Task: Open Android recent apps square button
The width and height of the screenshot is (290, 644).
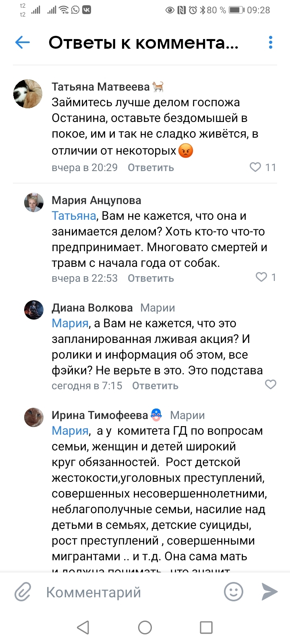Action: tap(206, 627)
